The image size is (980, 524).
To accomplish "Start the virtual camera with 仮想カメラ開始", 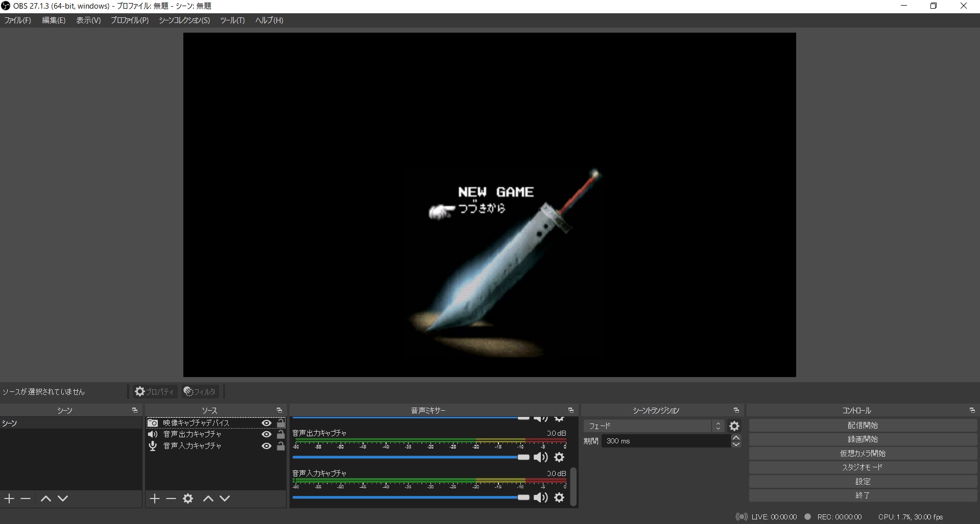I will (863, 454).
